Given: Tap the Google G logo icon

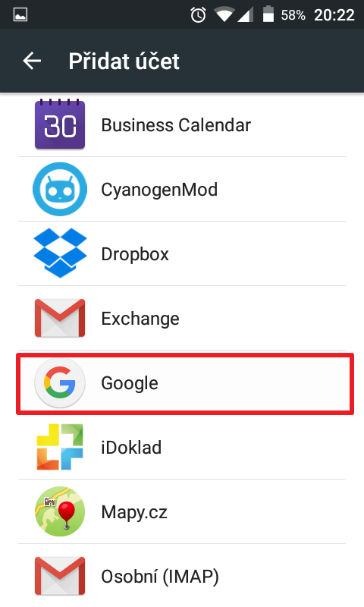Looking at the screenshot, I should [x=60, y=382].
